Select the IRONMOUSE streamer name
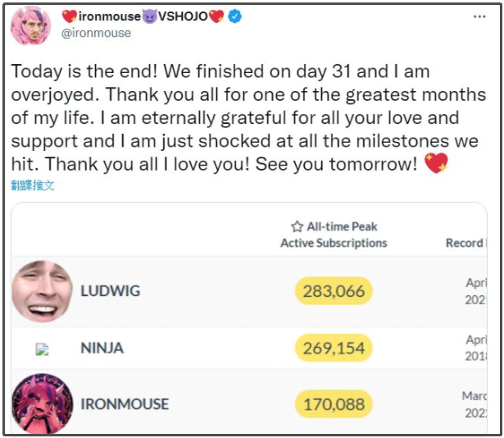The image size is (504, 438). [125, 404]
